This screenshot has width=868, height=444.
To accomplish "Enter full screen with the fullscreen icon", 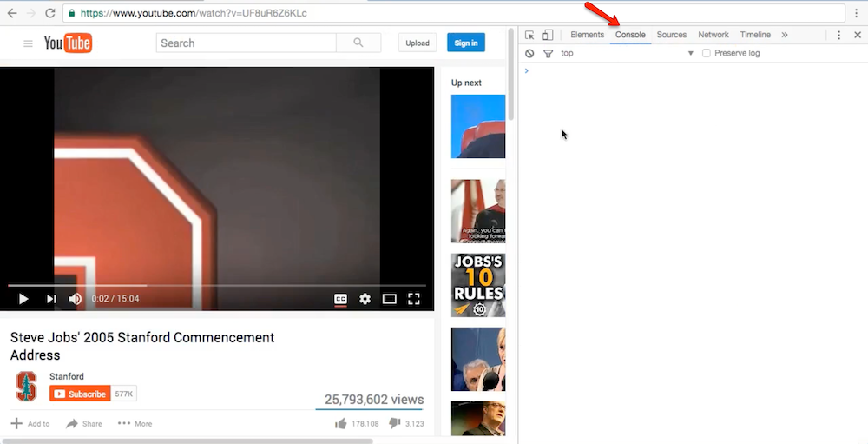I will pos(413,299).
